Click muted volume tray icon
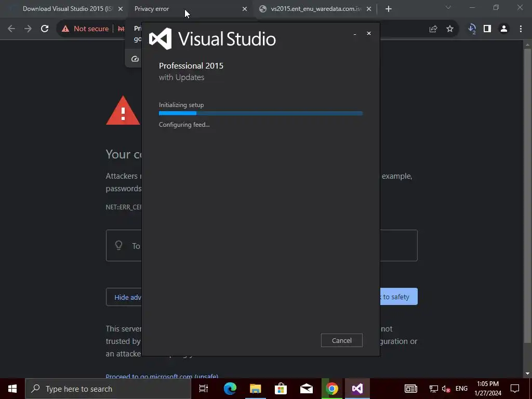Image resolution: width=532 pixels, height=399 pixels. click(x=446, y=389)
